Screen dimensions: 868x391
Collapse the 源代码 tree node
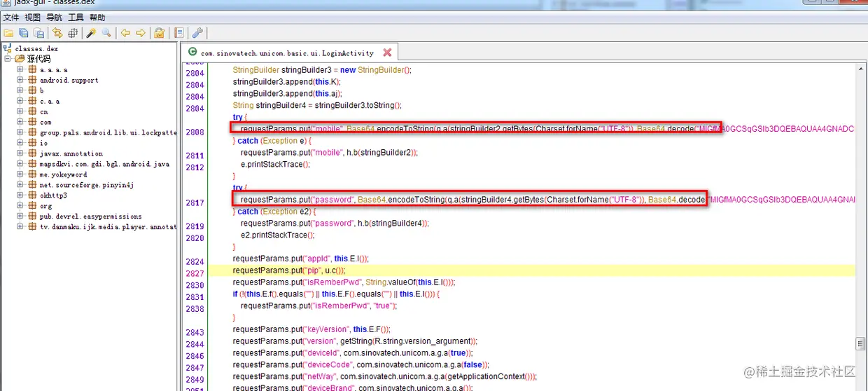click(8, 59)
